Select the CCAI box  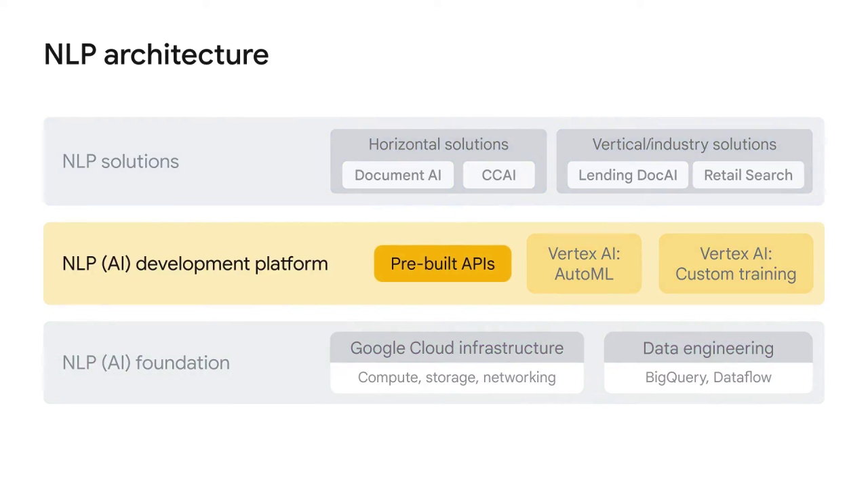pyautogui.click(x=498, y=175)
